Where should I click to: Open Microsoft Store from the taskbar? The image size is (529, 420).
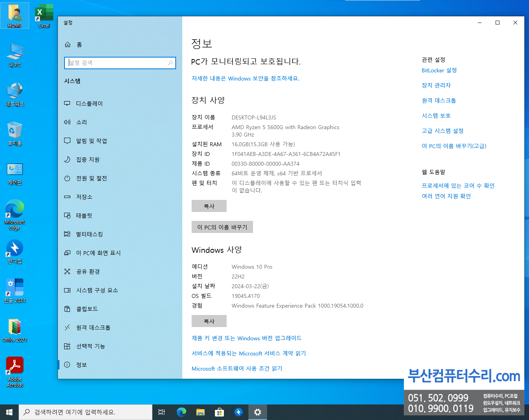(x=219, y=412)
